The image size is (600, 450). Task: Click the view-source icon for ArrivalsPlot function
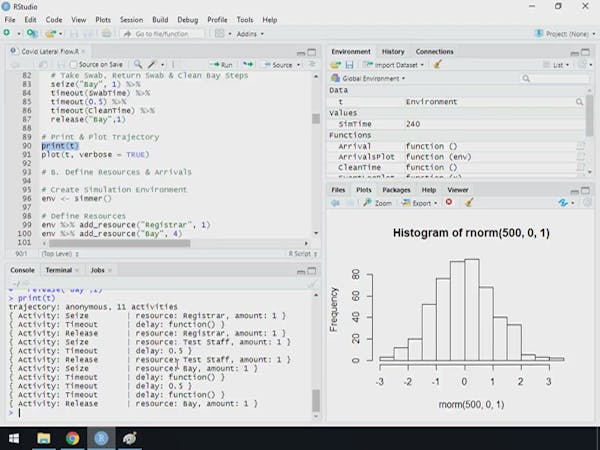point(581,157)
